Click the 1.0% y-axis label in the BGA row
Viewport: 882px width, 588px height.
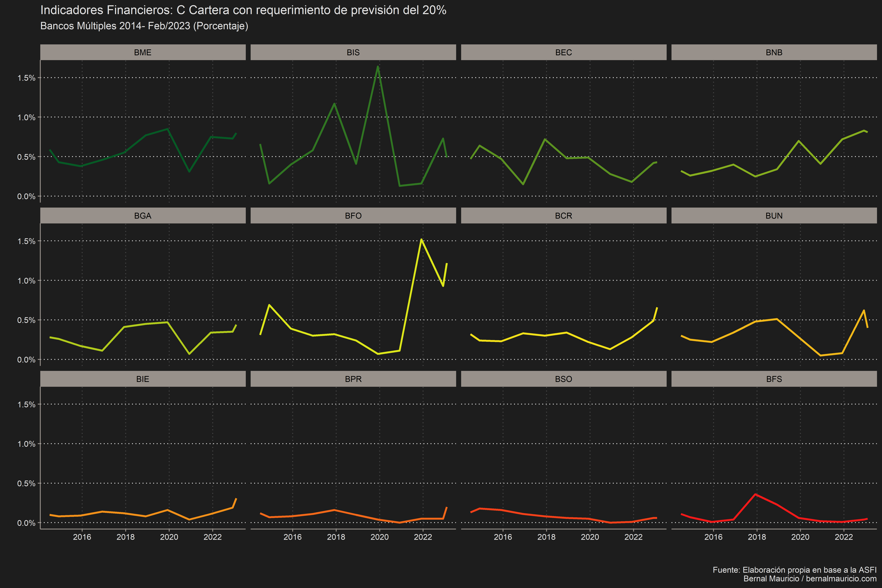click(26, 280)
